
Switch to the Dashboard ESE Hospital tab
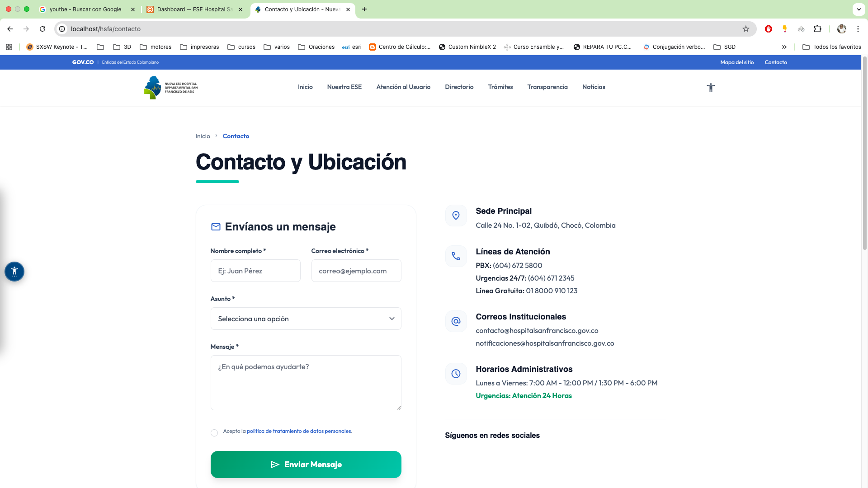194,9
